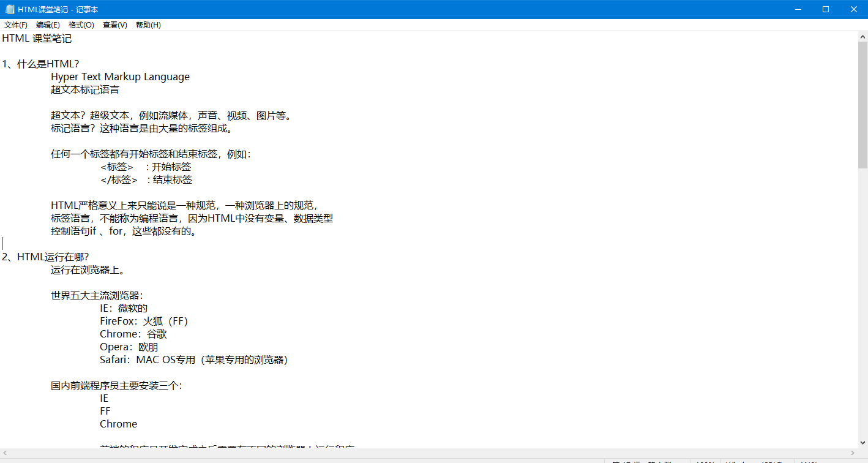Place cursor in 'Hyper Text Markup Language' line

point(120,77)
